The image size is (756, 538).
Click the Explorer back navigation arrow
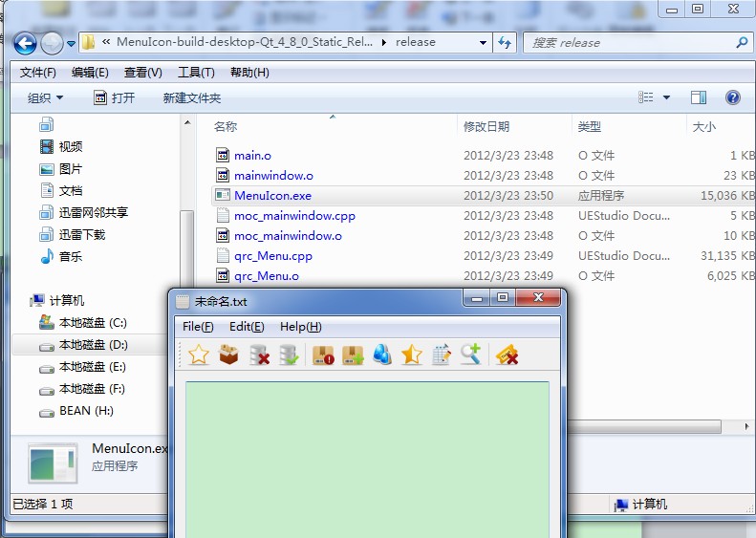tap(25, 43)
